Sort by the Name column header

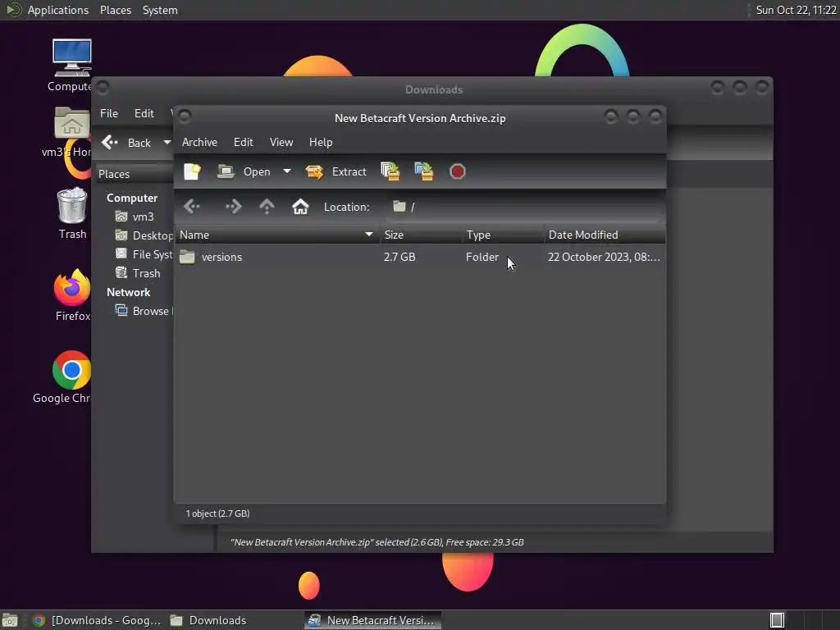[x=276, y=235]
